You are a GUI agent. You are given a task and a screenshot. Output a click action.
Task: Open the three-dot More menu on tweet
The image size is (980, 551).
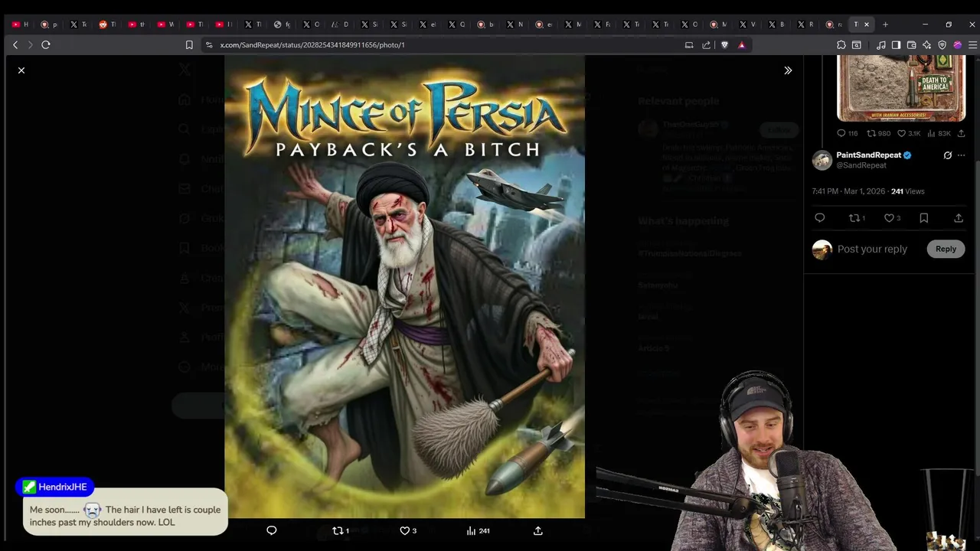point(962,155)
